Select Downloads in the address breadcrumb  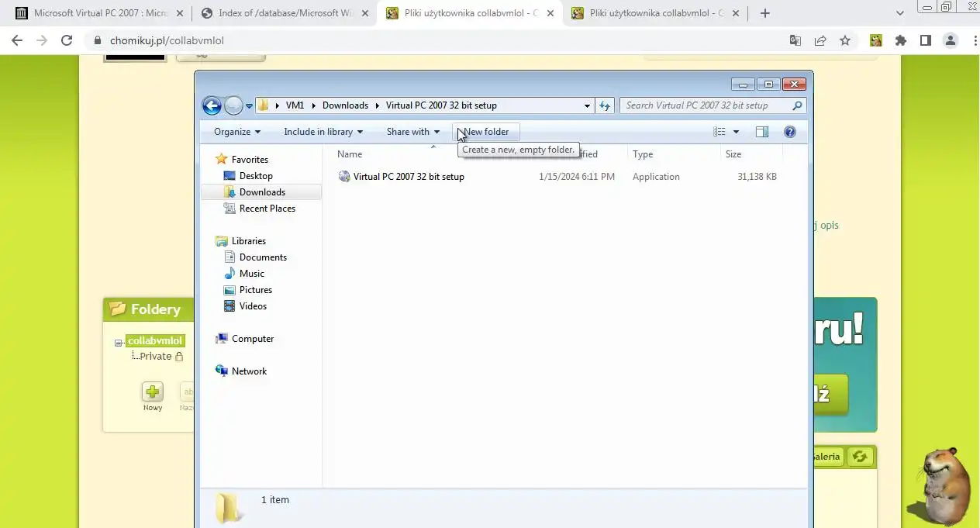click(345, 105)
